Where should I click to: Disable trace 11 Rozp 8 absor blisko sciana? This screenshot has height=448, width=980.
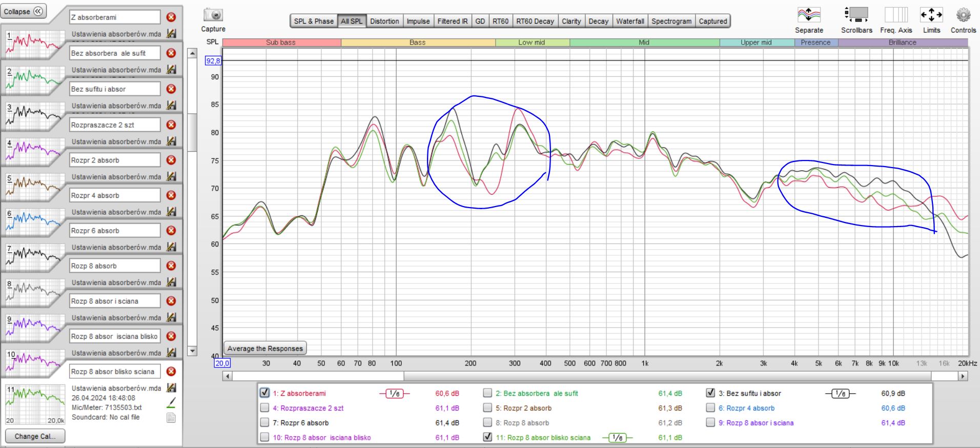click(487, 437)
